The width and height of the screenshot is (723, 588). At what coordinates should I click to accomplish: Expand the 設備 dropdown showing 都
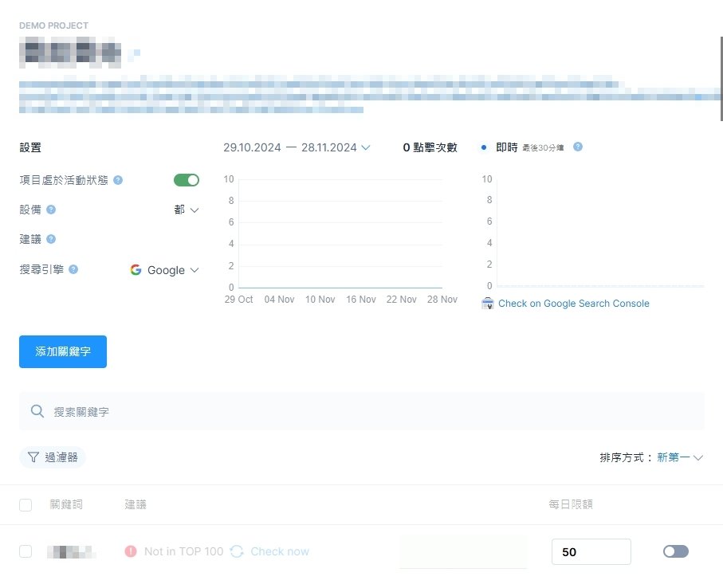[185, 210]
